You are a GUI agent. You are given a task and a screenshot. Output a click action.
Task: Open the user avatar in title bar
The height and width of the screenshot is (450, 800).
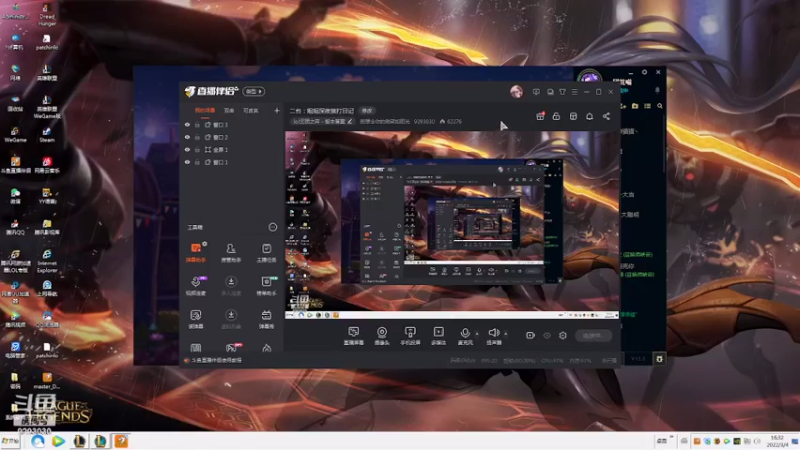(x=516, y=92)
